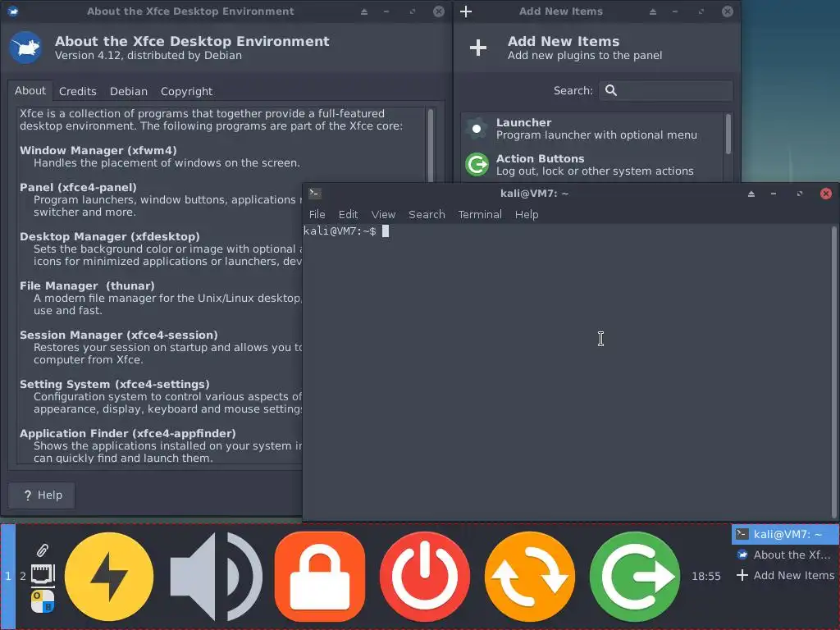Click 'Add New Items' taskbar window button
This screenshot has width=840, height=630.
(785, 575)
